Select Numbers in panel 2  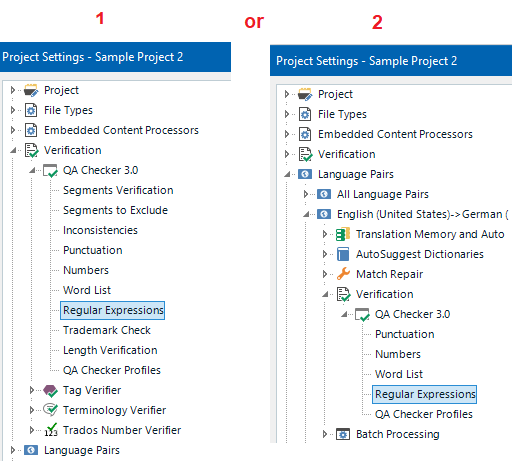398,354
